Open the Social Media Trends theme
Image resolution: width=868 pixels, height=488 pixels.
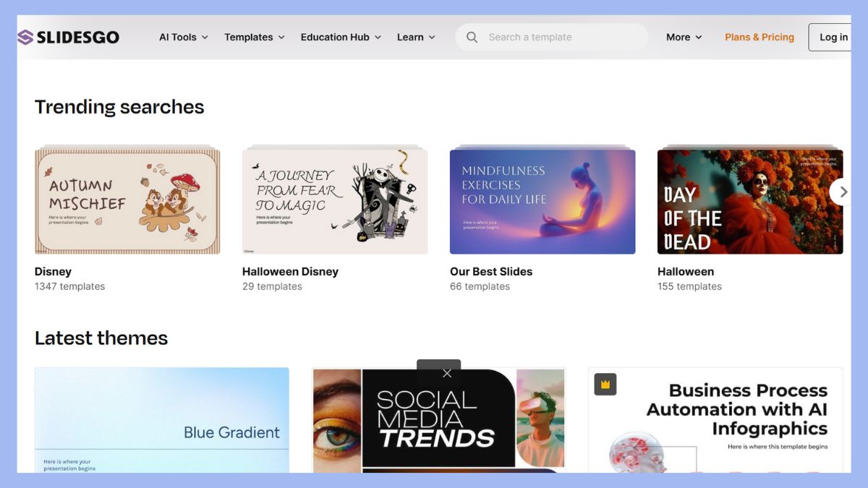point(438,420)
